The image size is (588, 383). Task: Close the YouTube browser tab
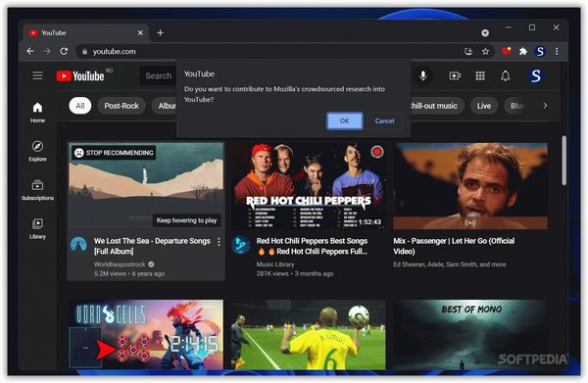(140, 33)
